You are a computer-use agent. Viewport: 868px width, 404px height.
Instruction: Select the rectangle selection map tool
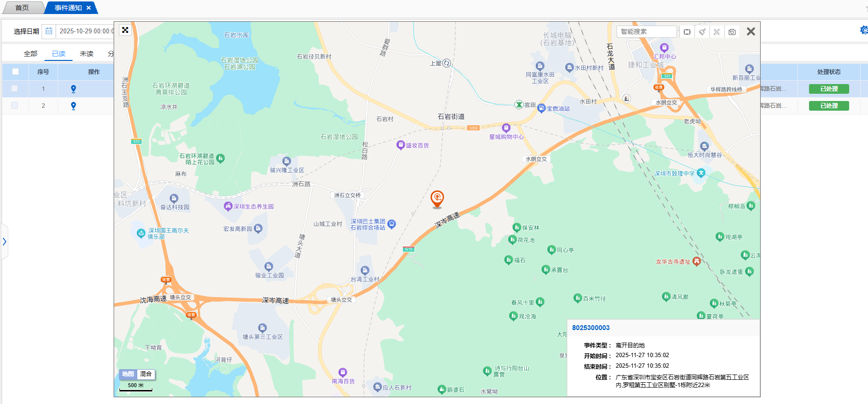point(687,32)
